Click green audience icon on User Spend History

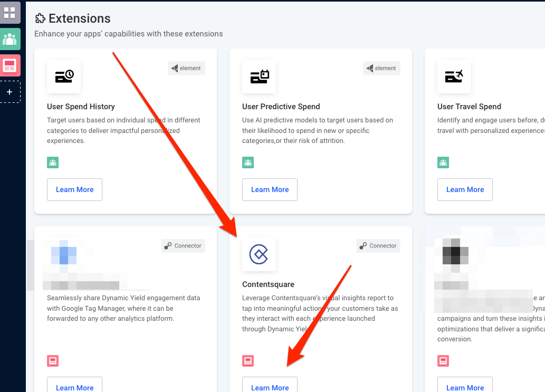click(x=53, y=162)
